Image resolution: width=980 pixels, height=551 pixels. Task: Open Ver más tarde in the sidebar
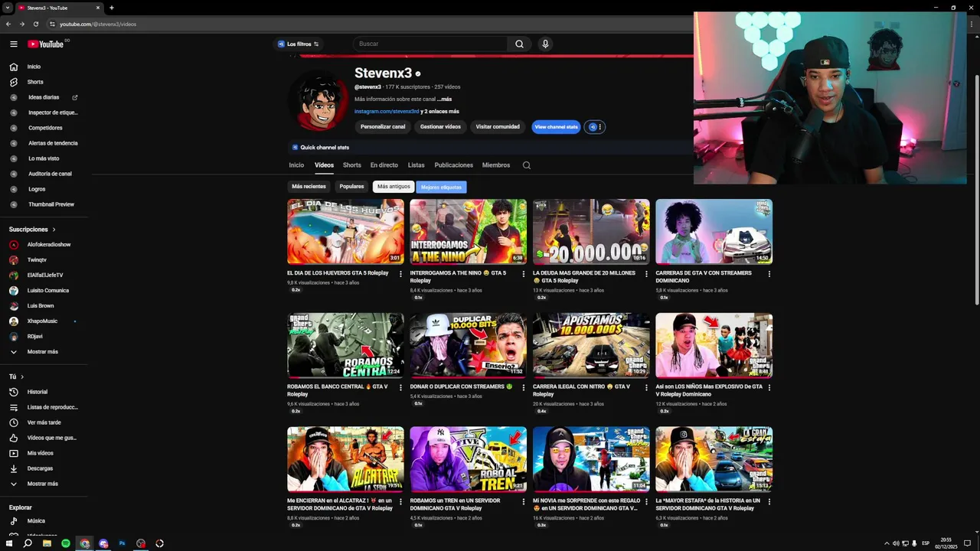pyautogui.click(x=44, y=422)
